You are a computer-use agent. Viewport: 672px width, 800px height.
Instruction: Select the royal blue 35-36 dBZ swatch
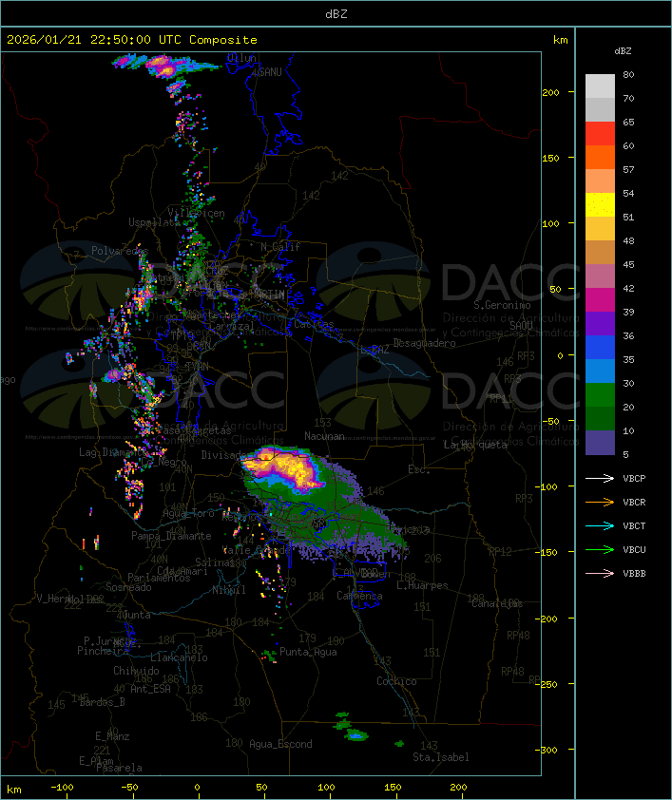tap(600, 348)
